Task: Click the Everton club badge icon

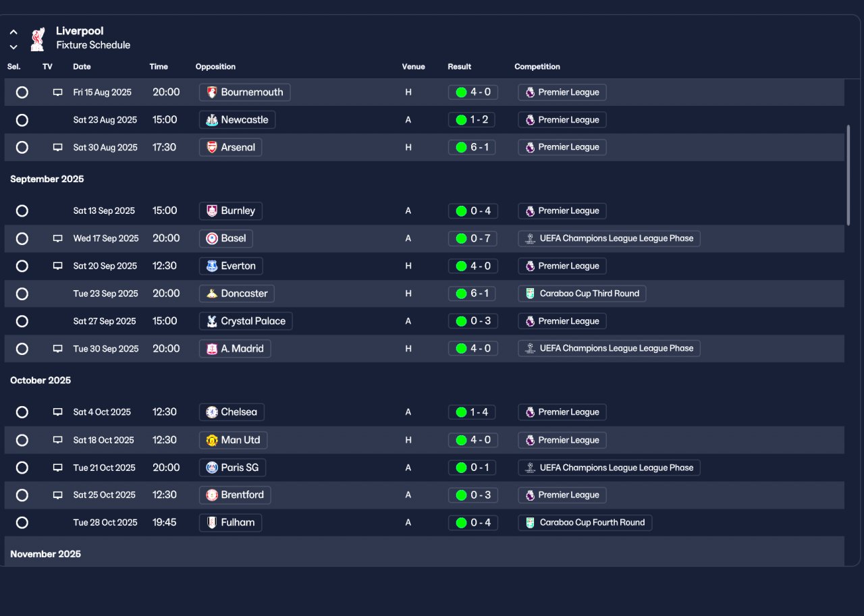Action: pyautogui.click(x=212, y=266)
